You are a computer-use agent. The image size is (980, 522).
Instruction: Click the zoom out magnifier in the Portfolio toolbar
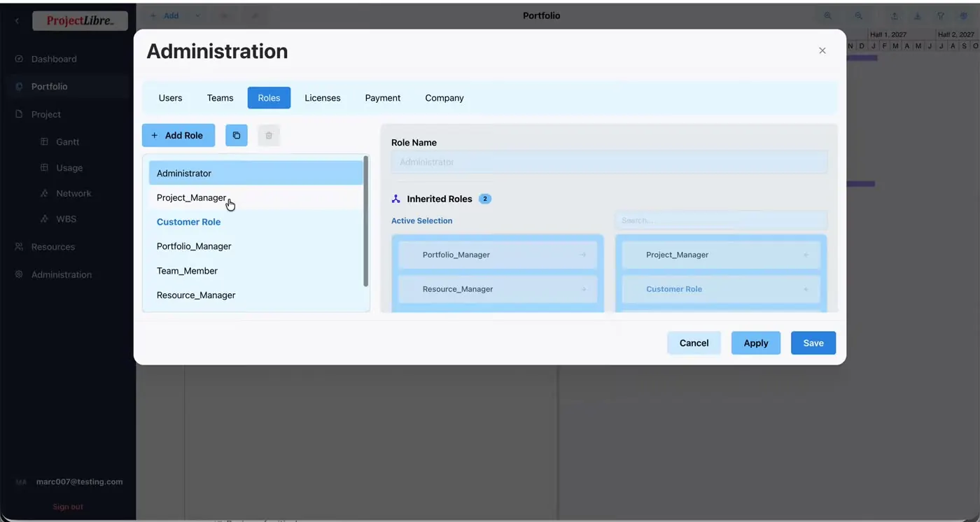pyautogui.click(x=858, y=15)
